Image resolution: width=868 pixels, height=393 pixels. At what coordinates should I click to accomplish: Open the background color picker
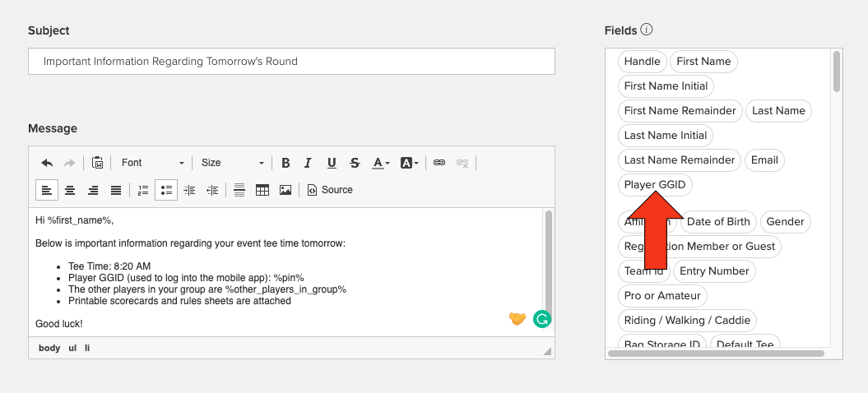410,163
